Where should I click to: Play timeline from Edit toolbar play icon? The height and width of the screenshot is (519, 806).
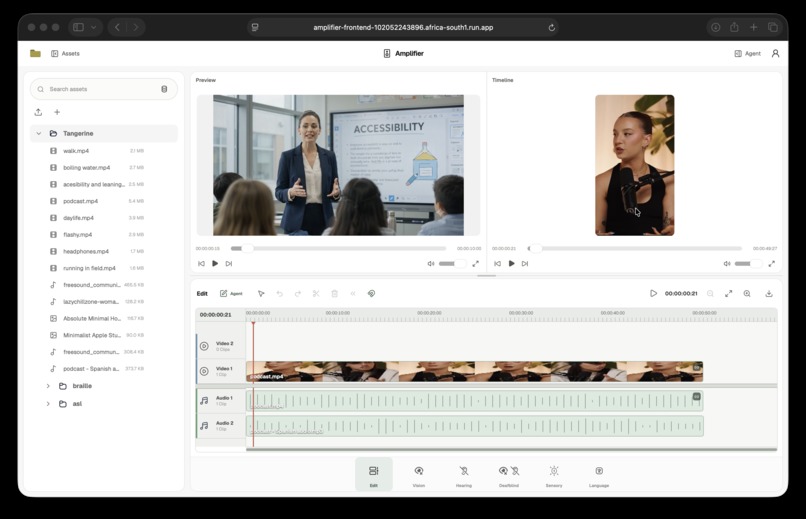point(653,293)
